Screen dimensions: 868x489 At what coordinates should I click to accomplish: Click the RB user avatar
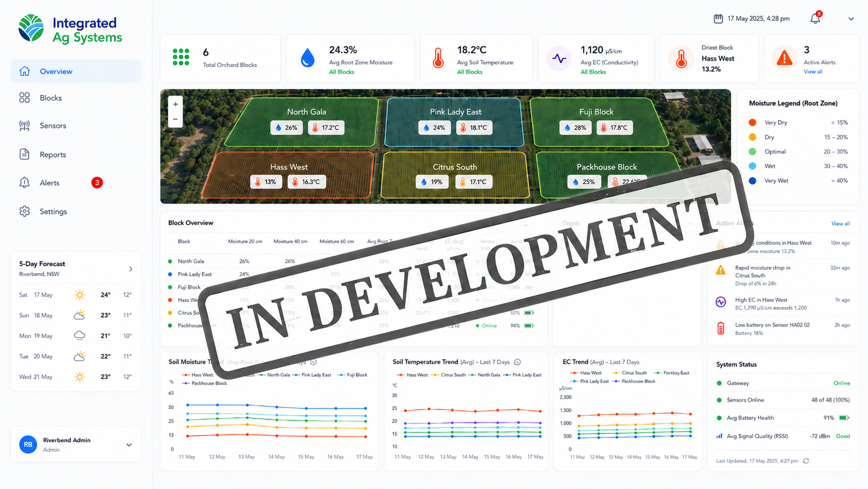(x=28, y=444)
